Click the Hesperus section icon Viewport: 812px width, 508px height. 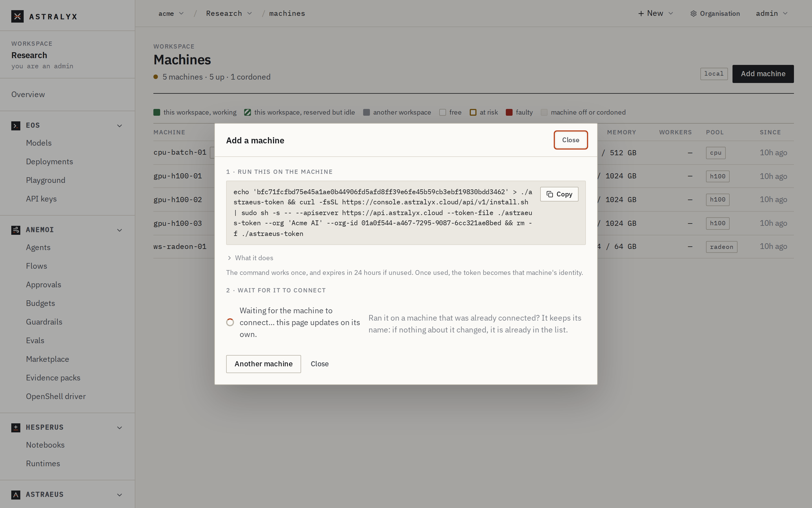(x=16, y=427)
